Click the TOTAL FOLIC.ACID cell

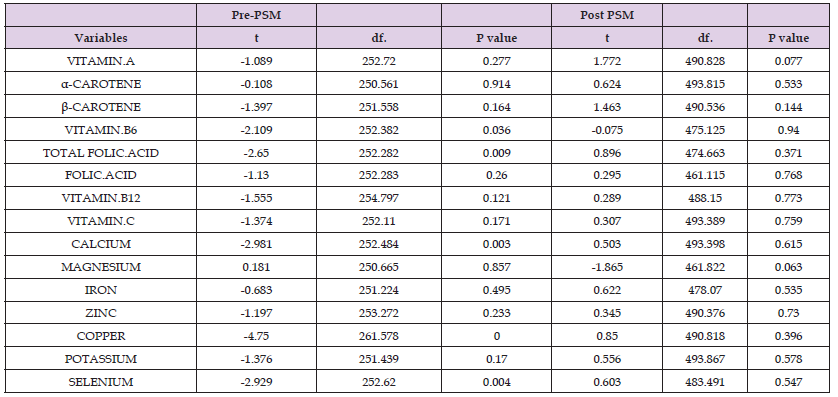coord(101,153)
